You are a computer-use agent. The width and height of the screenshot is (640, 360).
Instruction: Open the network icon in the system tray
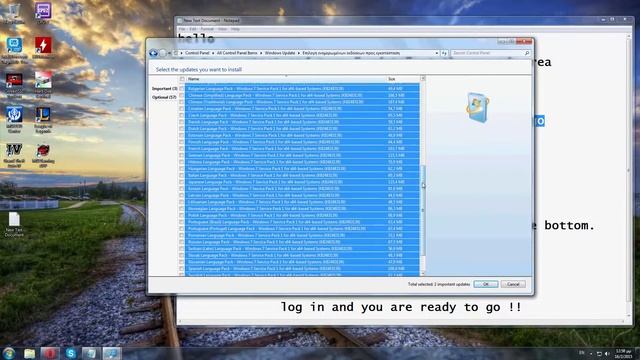(599, 354)
